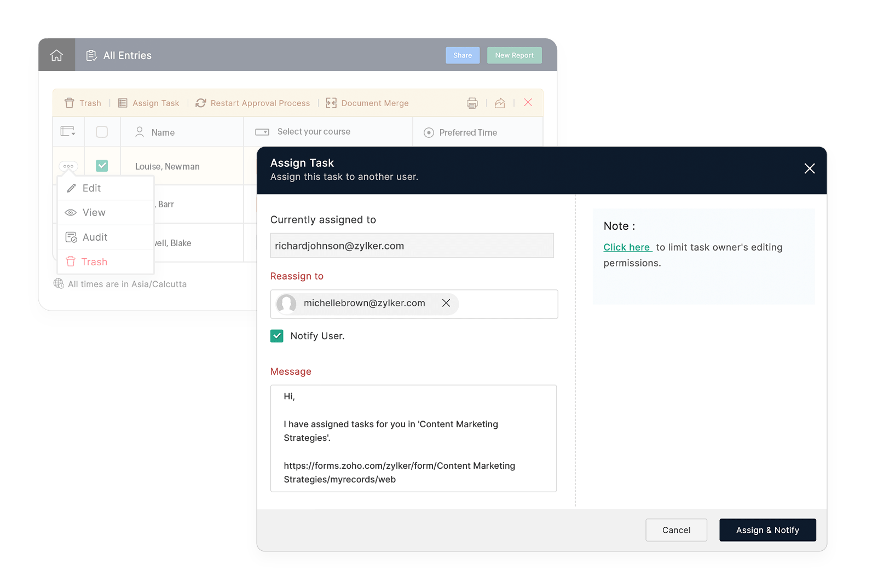
Task: Print selected entries with the printer icon
Action: click(x=472, y=103)
